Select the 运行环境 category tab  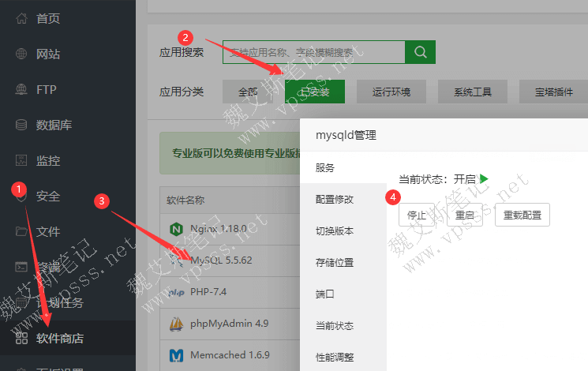point(391,92)
